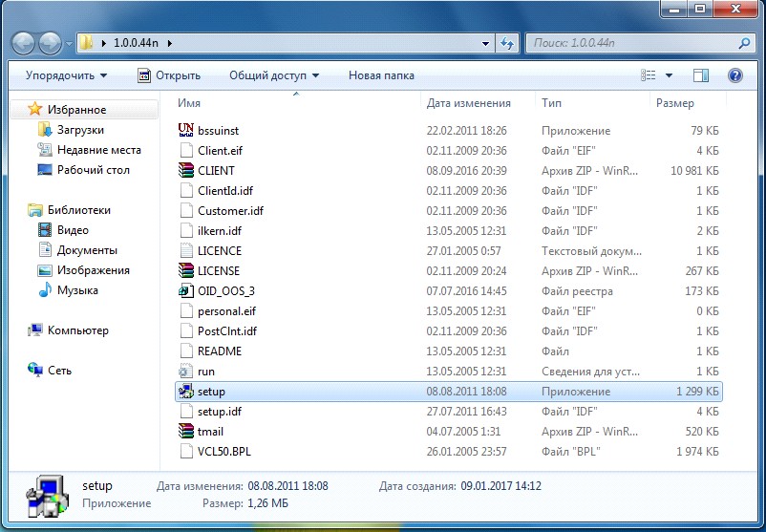Image resolution: width=766 pixels, height=532 pixels.
Task: Select Компьютер in the navigation pane
Action: coord(69,330)
